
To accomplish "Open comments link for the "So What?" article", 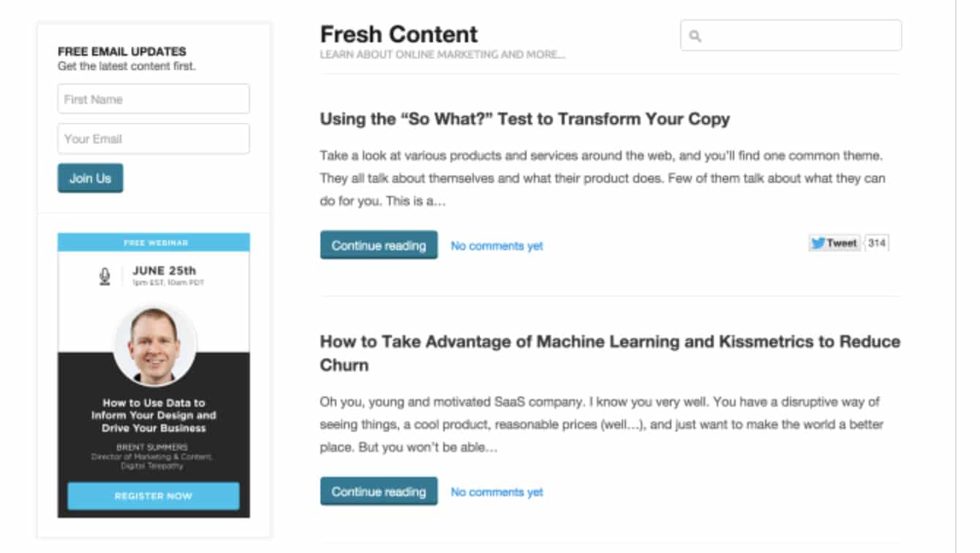I will tap(497, 247).
